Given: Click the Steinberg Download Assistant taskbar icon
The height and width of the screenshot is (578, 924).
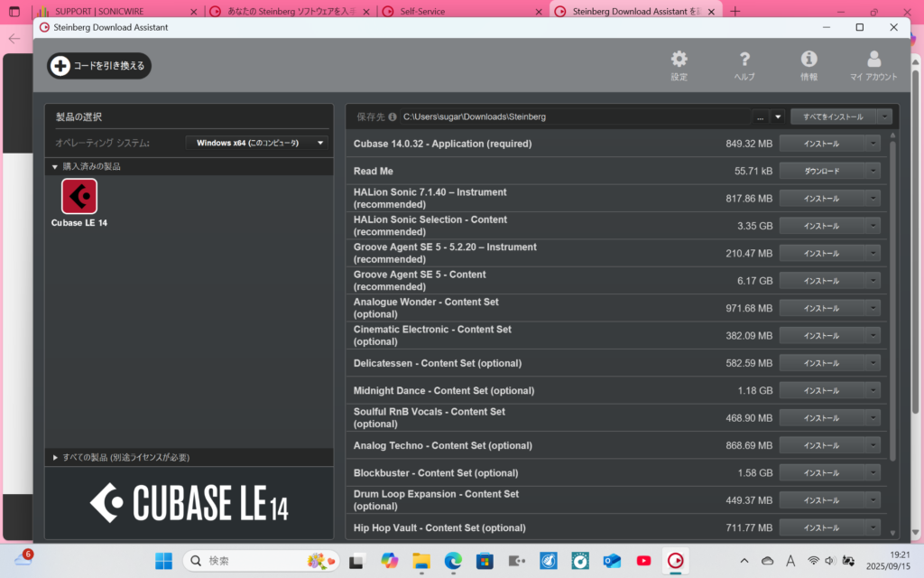Looking at the screenshot, I should (674, 561).
